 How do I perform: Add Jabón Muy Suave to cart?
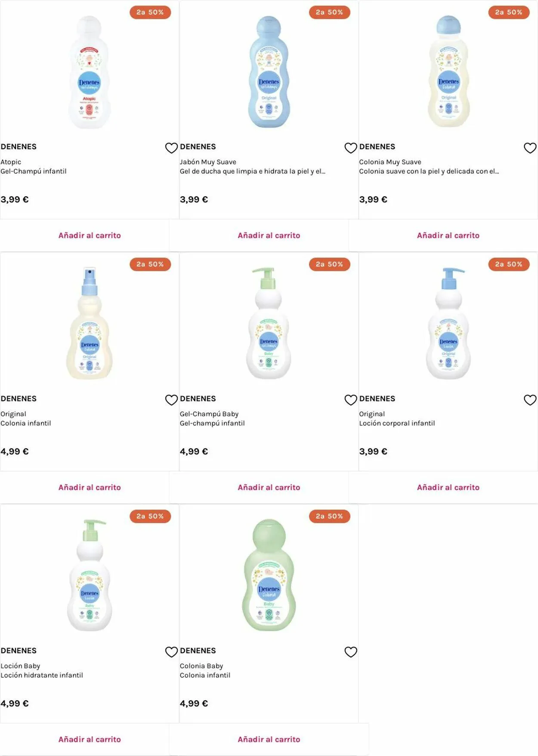tap(269, 235)
